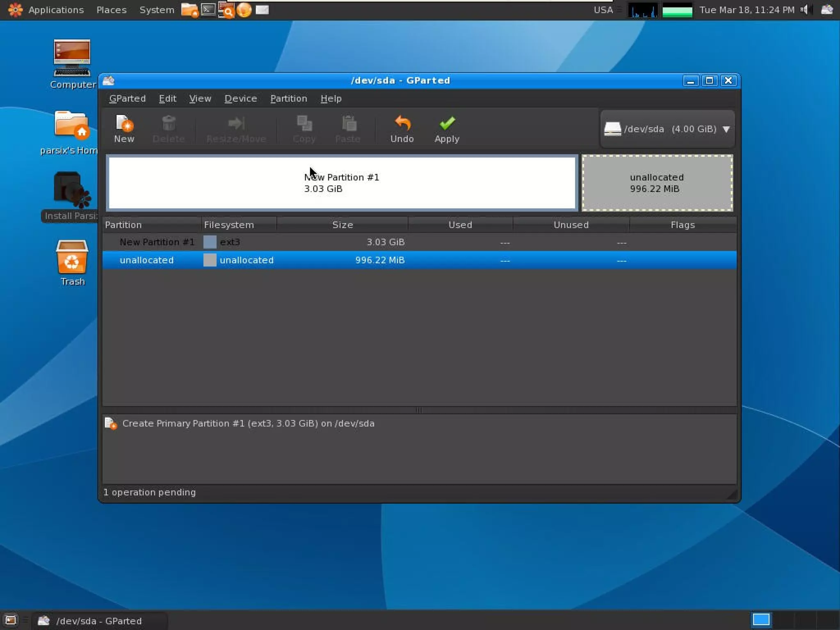
Task: Open the View menu
Action: click(x=200, y=98)
